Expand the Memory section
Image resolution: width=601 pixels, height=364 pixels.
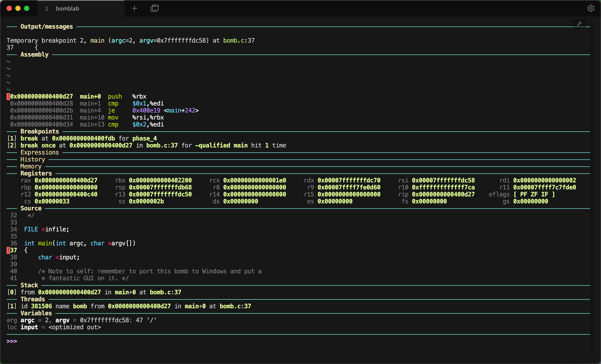[x=31, y=166]
